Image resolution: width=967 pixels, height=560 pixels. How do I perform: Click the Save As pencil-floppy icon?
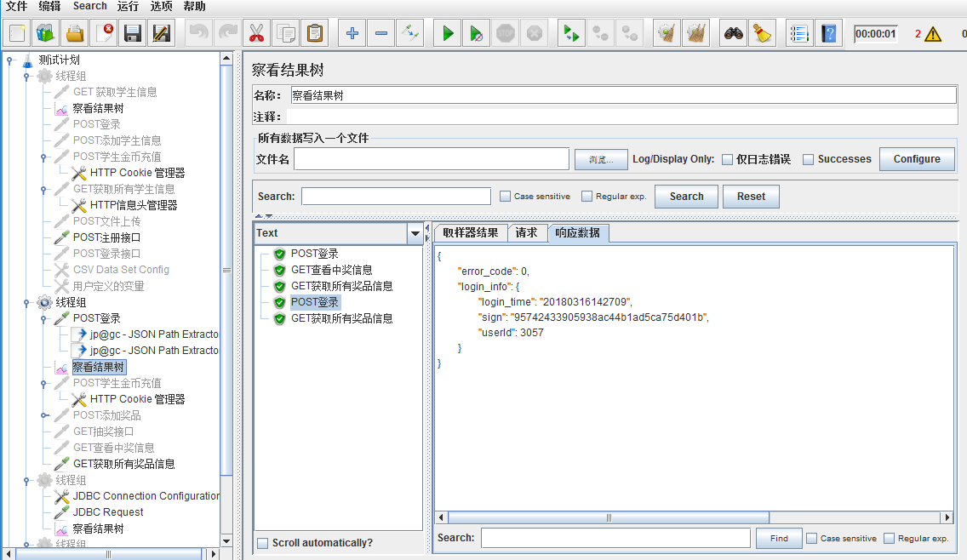pos(162,33)
